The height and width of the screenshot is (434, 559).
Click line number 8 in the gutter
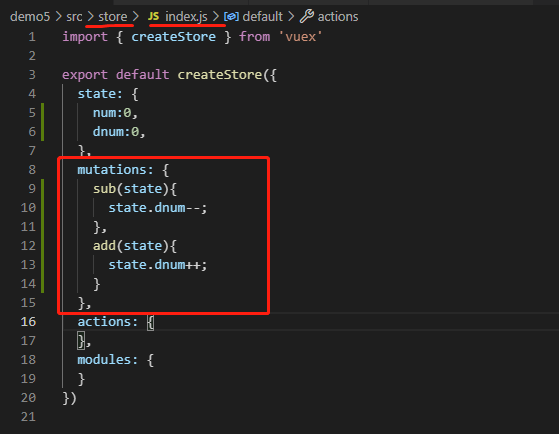click(x=32, y=169)
